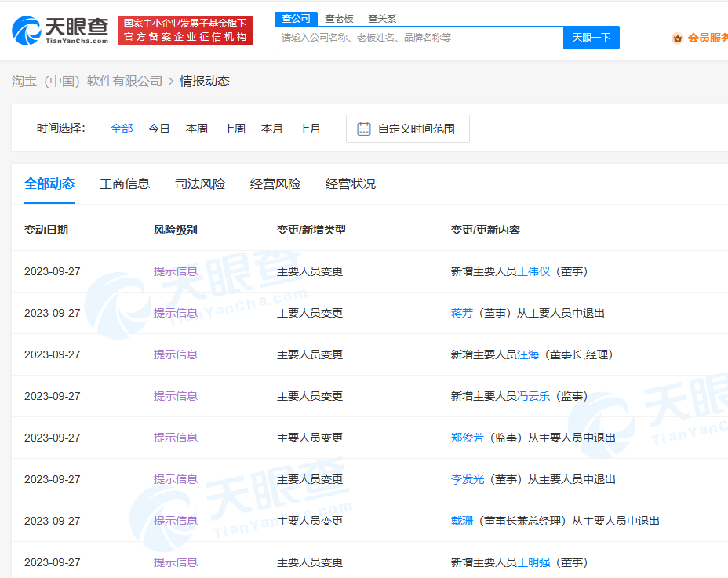The width and height of the screenshot is (728, 578).
Task: Switch to the 司法风险 tab
Action: point(200,184)
